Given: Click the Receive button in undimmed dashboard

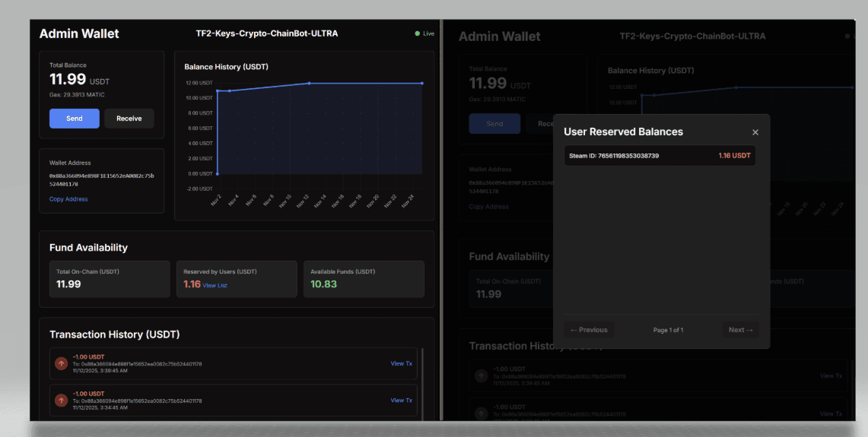Looking at the screenshot, I should pos(129,119).
